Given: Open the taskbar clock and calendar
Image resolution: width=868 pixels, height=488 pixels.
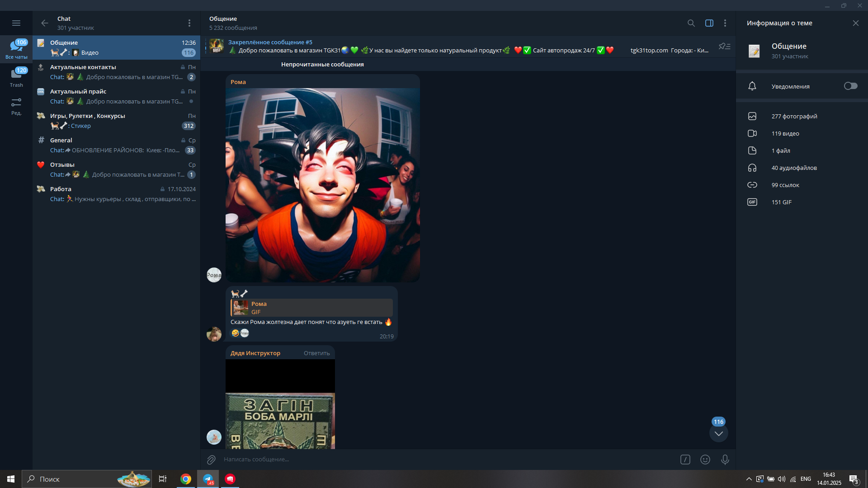Looking at the screenshot, I should point(829,479).
